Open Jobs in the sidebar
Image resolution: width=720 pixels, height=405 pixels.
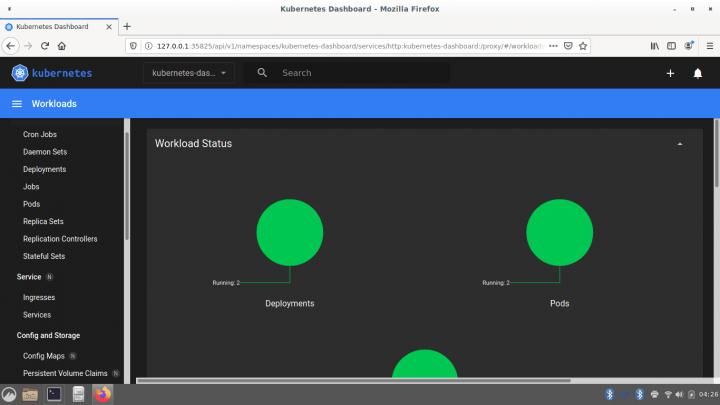(x=31, y=186)
